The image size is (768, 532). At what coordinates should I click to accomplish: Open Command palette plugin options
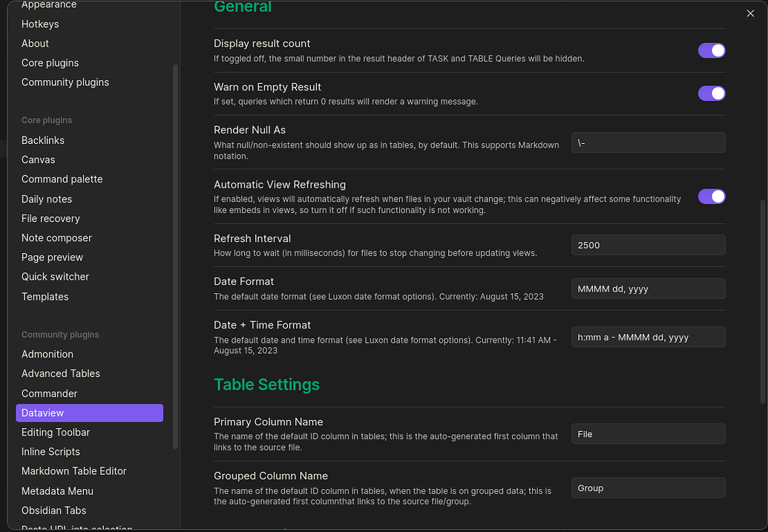pos(62,179)
